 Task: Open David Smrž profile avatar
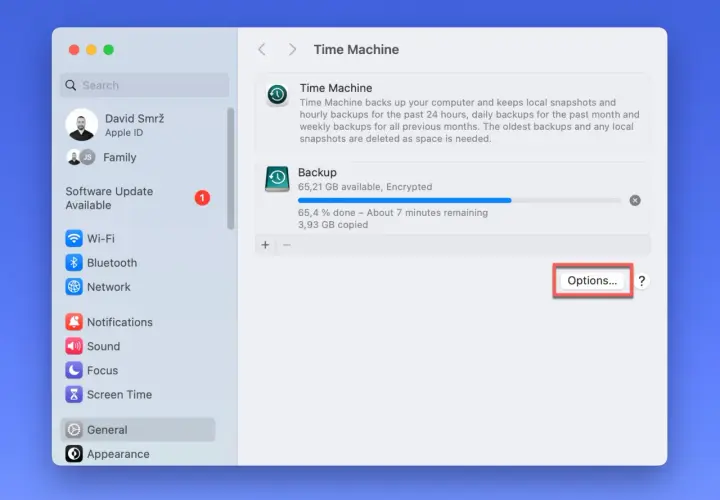coord(82,124)
